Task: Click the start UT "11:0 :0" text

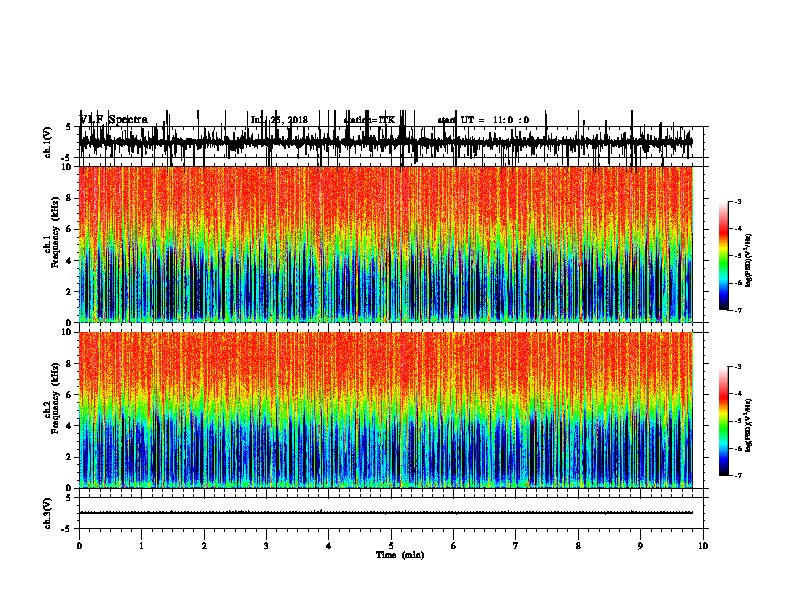Action: (x=511, y=120)
